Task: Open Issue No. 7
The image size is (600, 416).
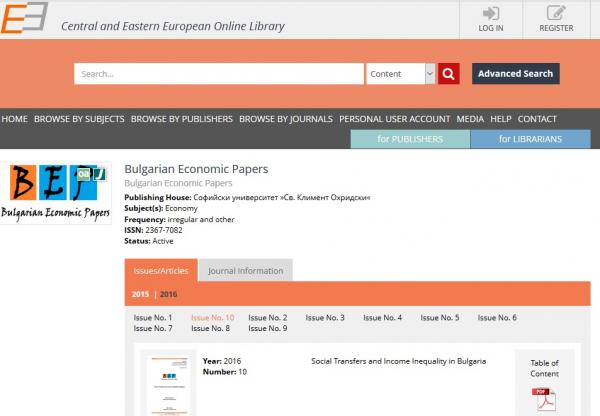Action: pyautogui.click(x=153, y=328)
